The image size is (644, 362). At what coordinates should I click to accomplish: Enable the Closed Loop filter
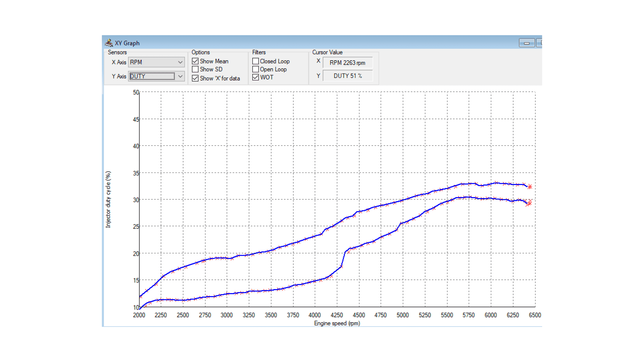point(255,61)
